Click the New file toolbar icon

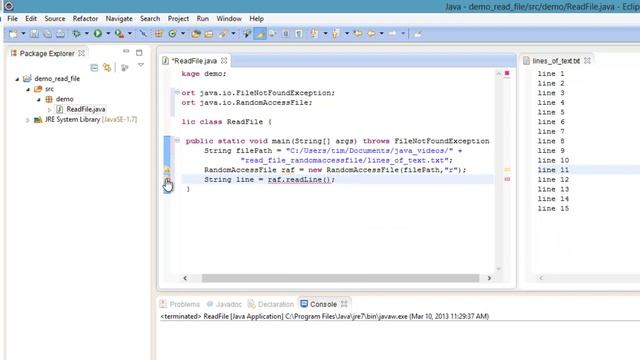click(x=13, y=34)
